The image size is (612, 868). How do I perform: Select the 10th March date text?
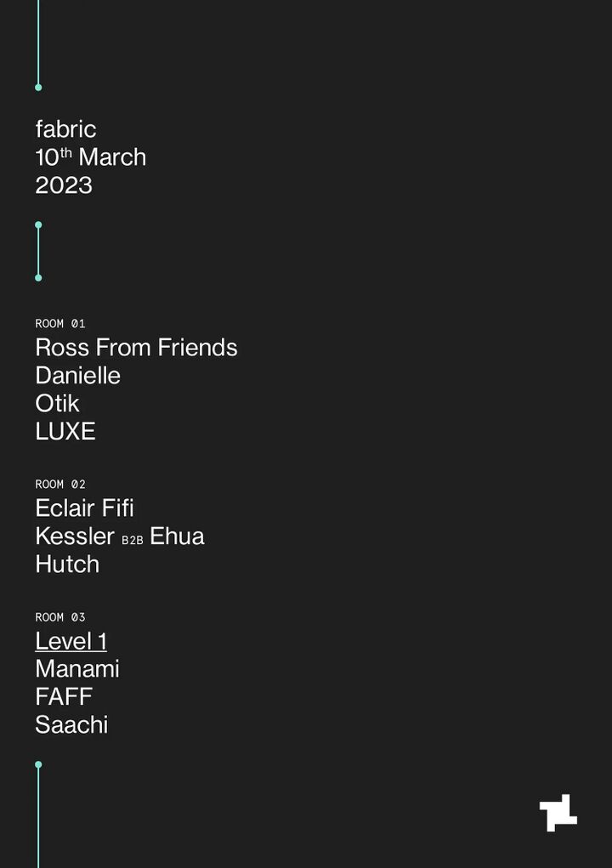click(91, 156)
